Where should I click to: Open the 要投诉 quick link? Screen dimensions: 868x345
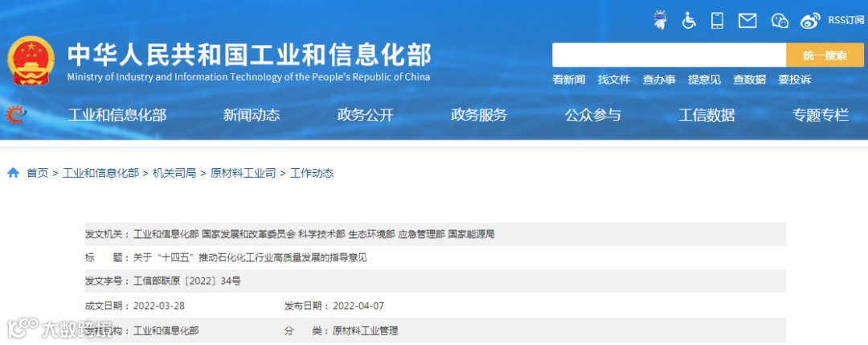pos(794,80)
